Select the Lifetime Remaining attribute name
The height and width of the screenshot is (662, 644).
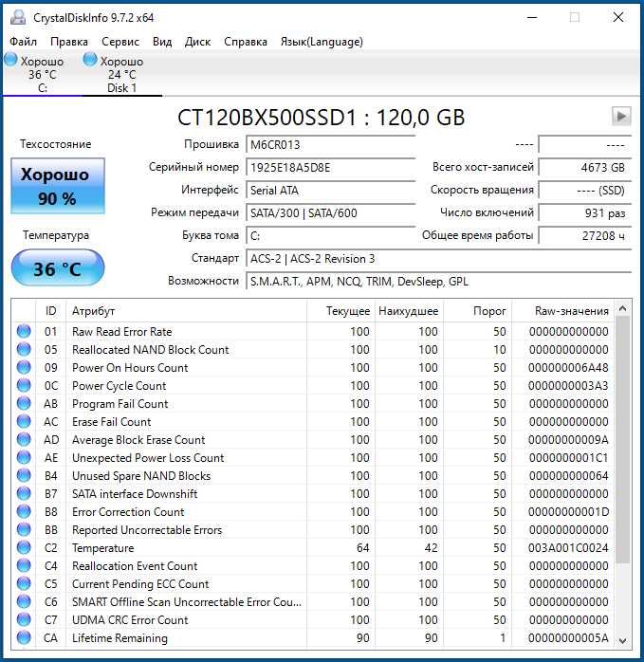click(120, 638)
